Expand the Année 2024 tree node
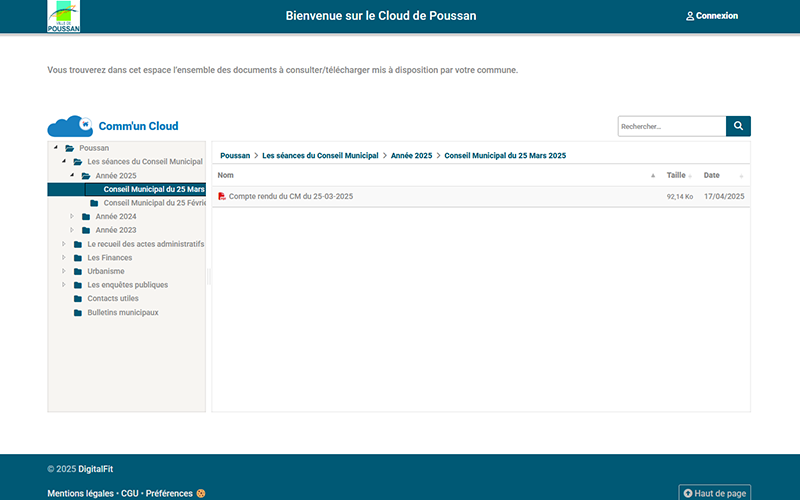This screenshot has height=500, width=800. 72,216
